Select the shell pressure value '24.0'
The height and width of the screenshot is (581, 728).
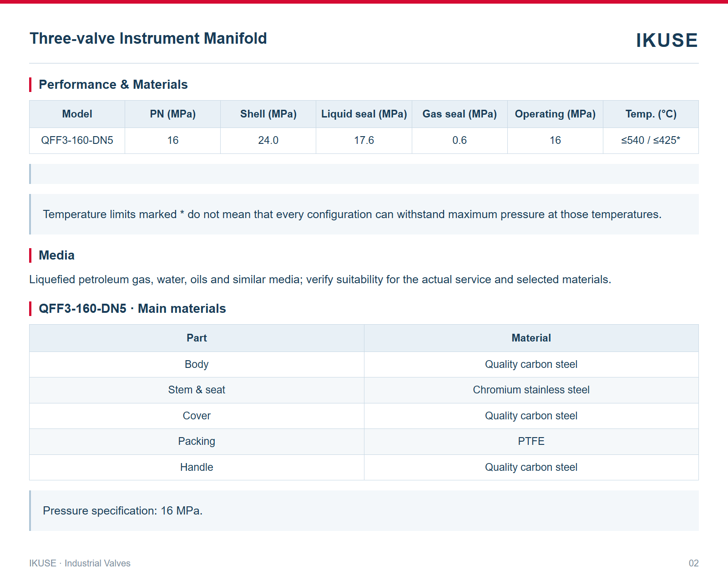(x=268, y=140)
